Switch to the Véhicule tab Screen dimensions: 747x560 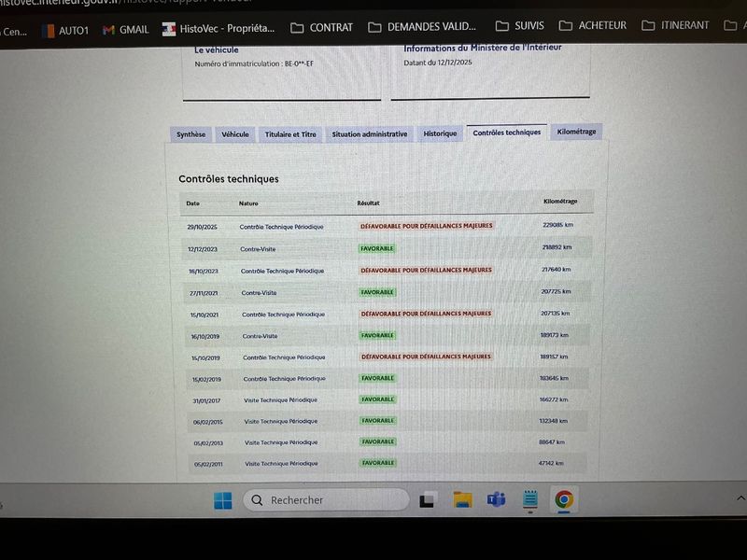coord(235,134)
